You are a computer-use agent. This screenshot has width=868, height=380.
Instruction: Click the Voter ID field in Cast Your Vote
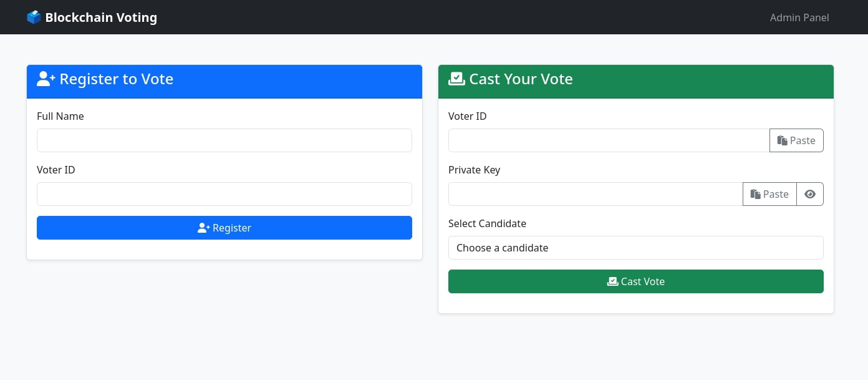point(609,140)
